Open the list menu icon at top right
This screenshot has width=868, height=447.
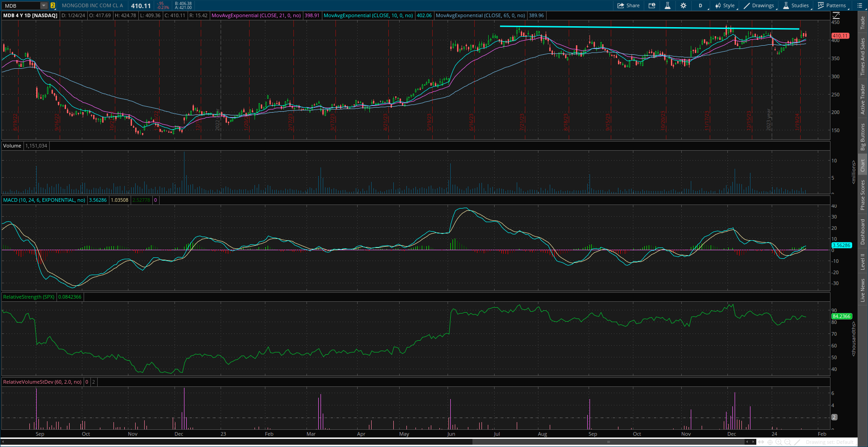coord(859,5)
